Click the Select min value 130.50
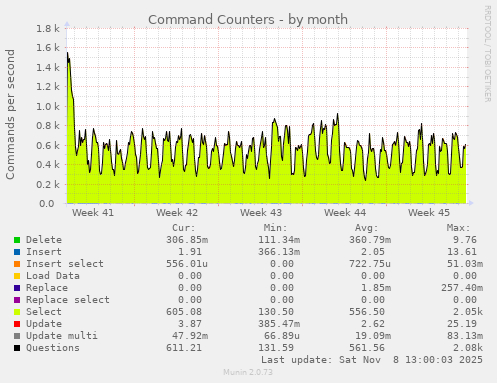The height and width of the screenshot is (383, 497). point(276,312)
